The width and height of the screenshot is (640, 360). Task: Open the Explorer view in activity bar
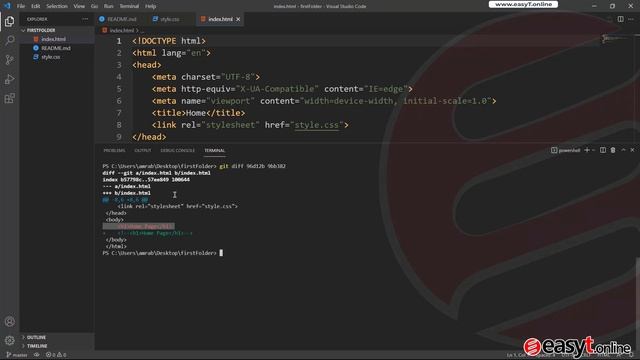[x=9, y=21]
